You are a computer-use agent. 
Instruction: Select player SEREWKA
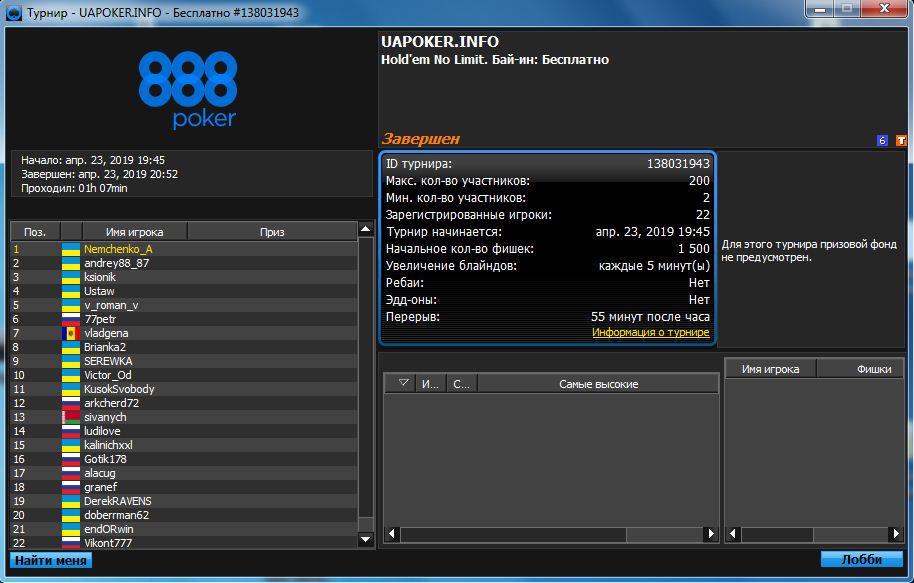184,361
